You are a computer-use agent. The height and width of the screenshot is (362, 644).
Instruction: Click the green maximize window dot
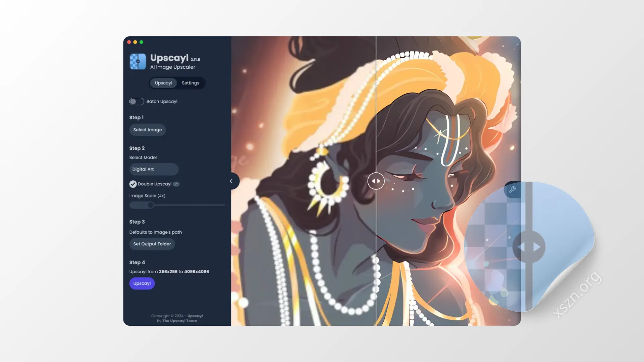(141, 42)
